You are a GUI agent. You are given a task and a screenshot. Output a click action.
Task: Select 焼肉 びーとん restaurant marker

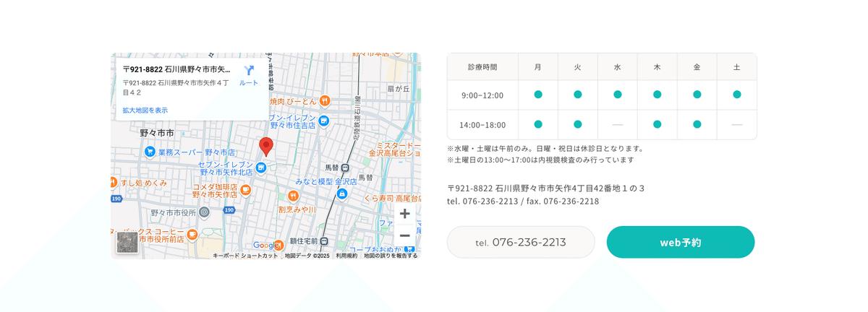pos(325,101)
